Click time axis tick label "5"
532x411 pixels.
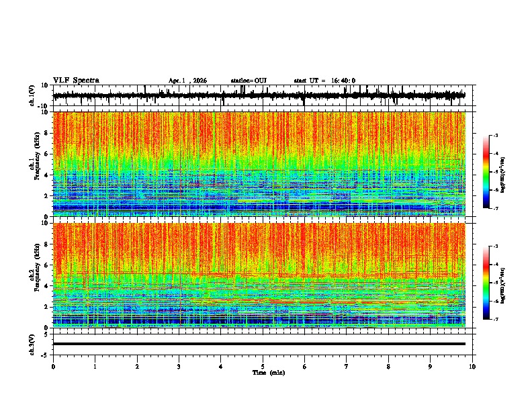click(263, 367)
